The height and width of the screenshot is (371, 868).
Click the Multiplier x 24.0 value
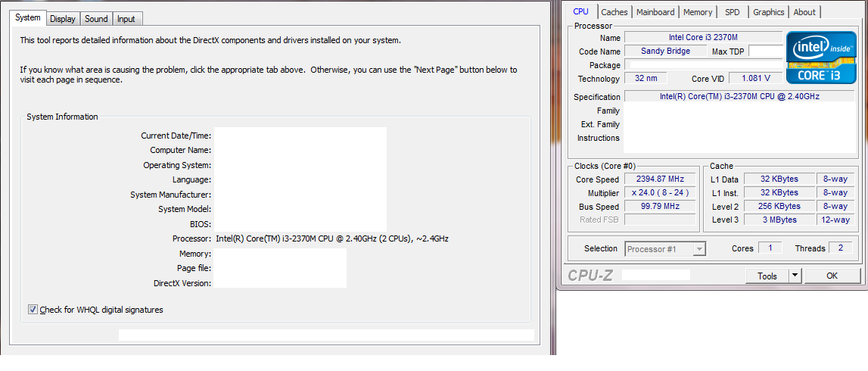click(660, 193)
